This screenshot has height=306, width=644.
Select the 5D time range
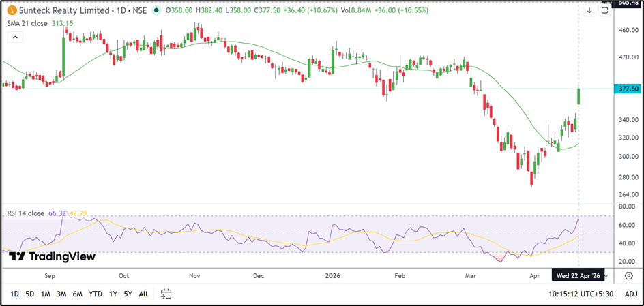coord(30,294)
